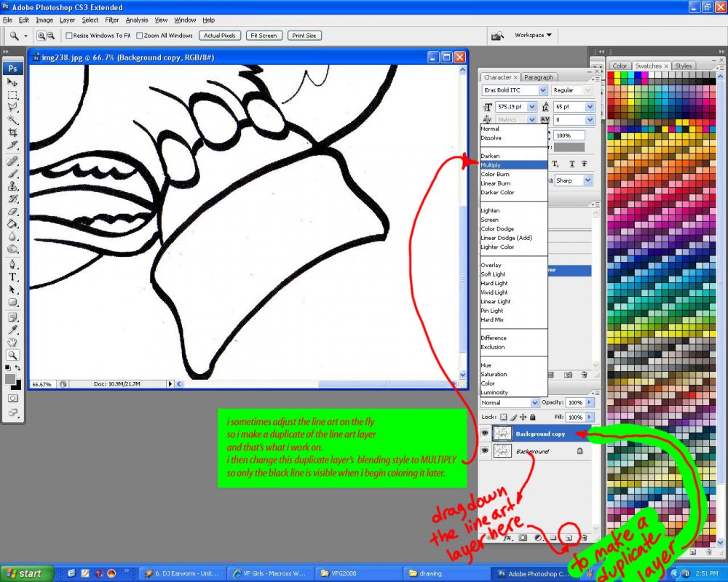Screen dimensions: 728x582
Task: Select the Crop tool
Action: tap(12, 132)
